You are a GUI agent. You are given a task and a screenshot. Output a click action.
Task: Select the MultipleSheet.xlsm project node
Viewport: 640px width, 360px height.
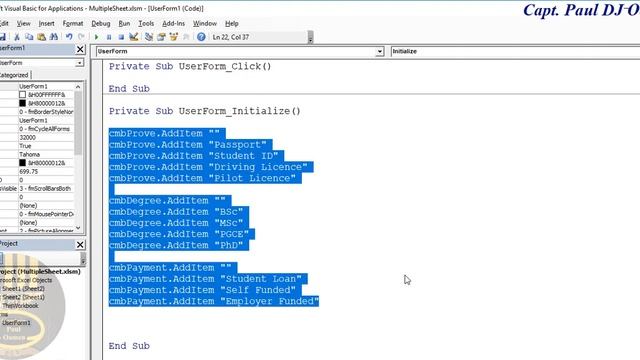point(40,271)
